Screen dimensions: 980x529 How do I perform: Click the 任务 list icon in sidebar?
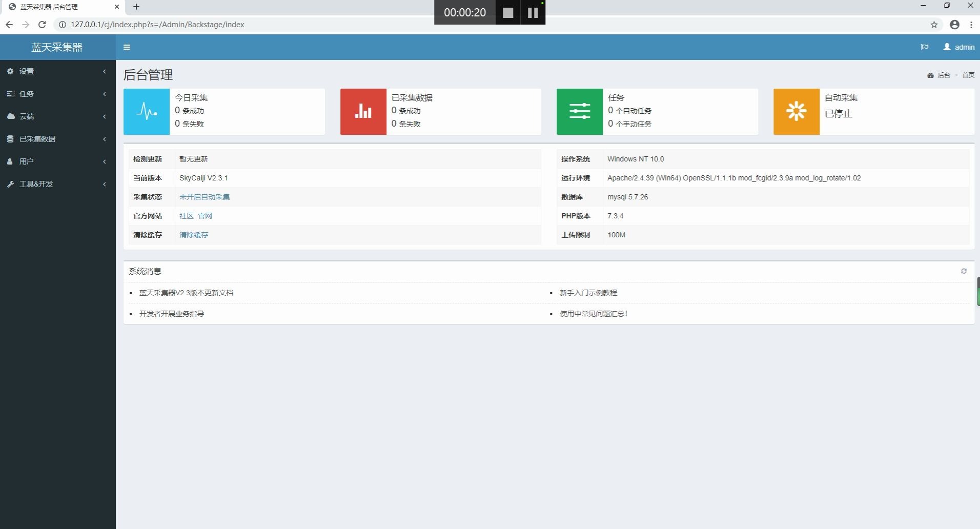click(10, 94)
